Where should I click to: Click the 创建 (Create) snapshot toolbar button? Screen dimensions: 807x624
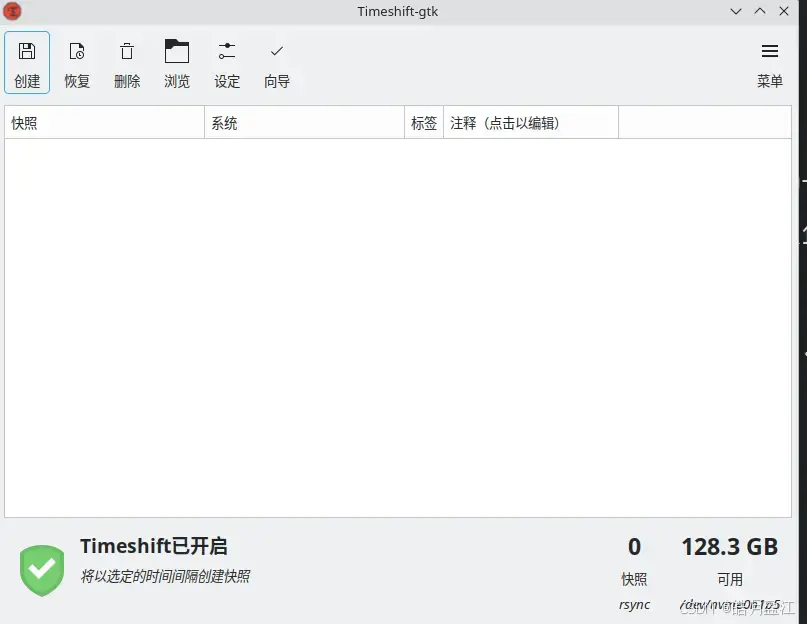pyautogui.click(x=27, y=63)
